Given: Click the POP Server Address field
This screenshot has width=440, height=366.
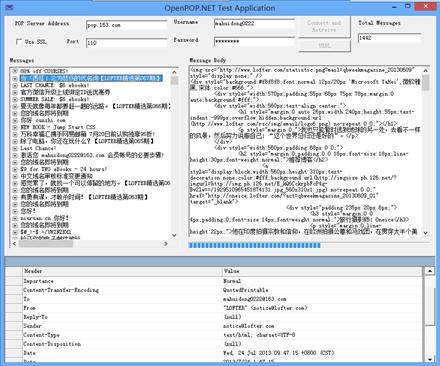Looking at the screenshot, I should click(x=126, y=25).
